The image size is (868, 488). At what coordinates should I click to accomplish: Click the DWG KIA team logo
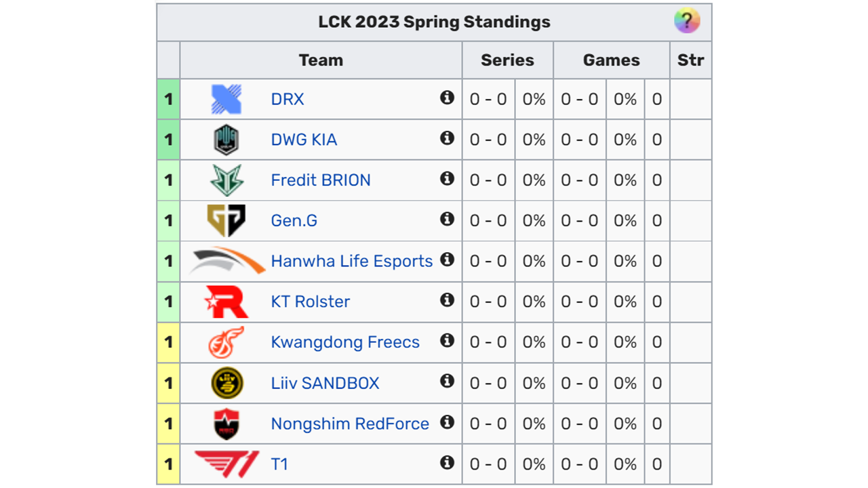pyautogui.click(x=226, y=140)
